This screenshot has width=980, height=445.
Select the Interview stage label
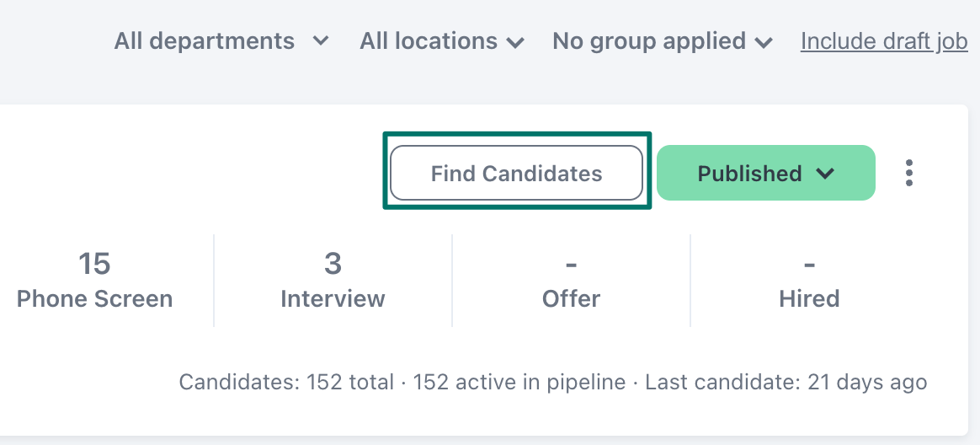(x=333, y=298)
